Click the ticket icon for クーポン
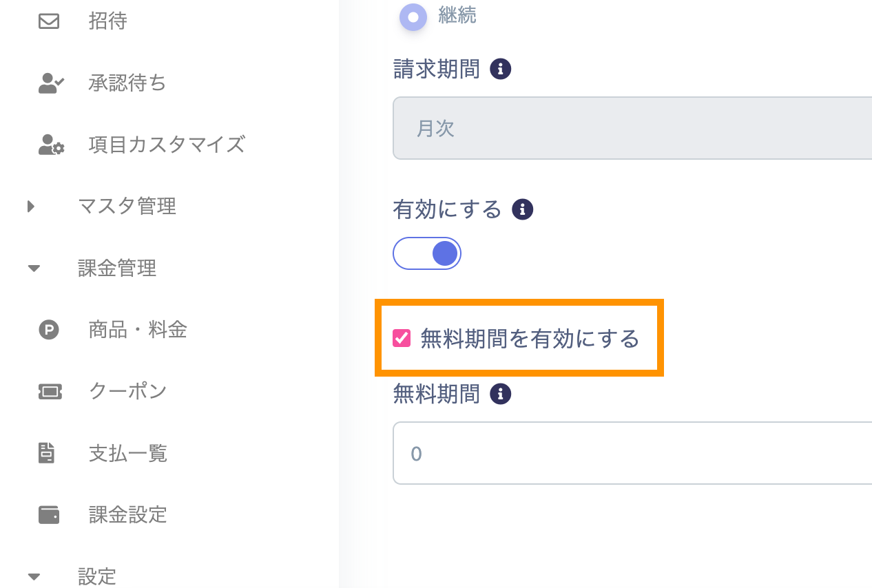Image resolution: width=872 pixels, height=588 pixels. [x=50, y=392]
